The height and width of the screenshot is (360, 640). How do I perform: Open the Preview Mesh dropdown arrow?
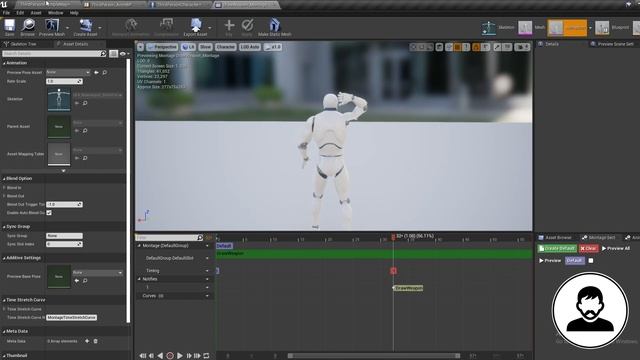click(67, 28)
